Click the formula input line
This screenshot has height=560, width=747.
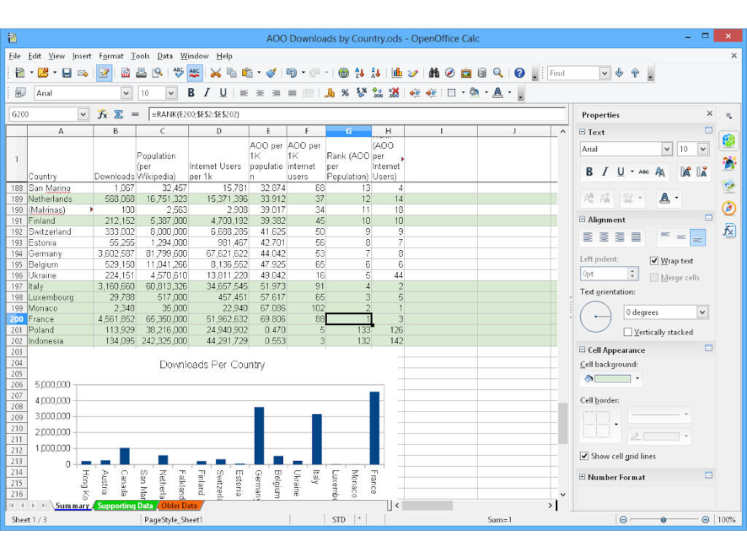point(357,114)
